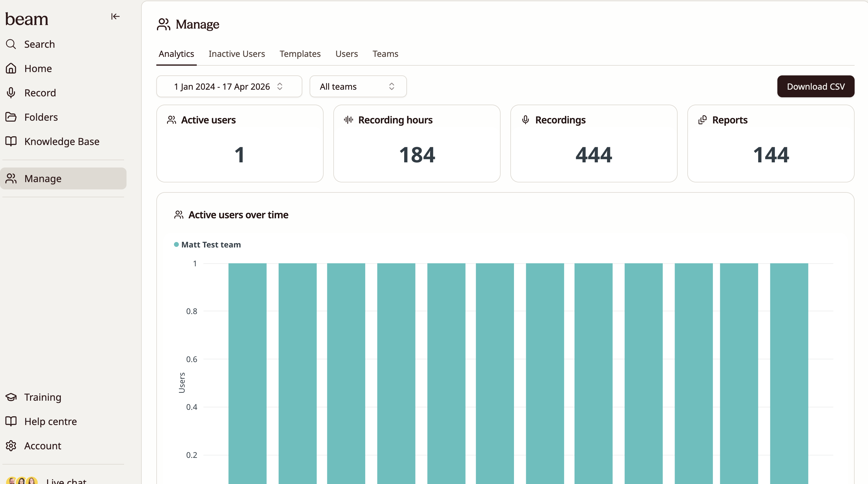Click the first teal bar in chart
Image resolution: width=868 pixels, height=484 pixels.
coord(247,371)
